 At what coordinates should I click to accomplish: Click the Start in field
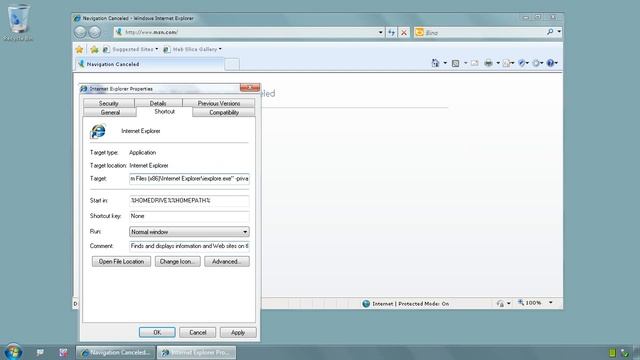(189, 200)
